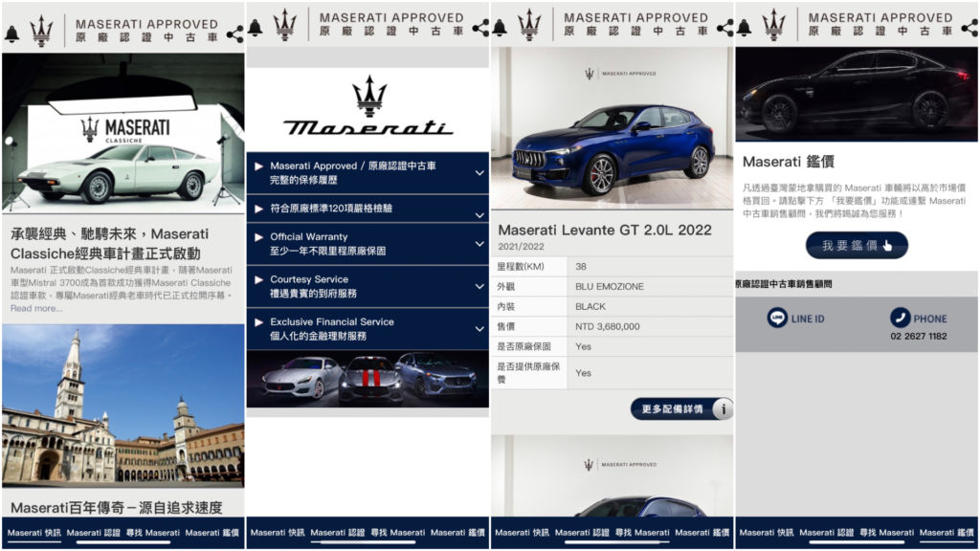980x551 pixels.
Task: Open the share icon in the third screen
Action: (725, 28)
